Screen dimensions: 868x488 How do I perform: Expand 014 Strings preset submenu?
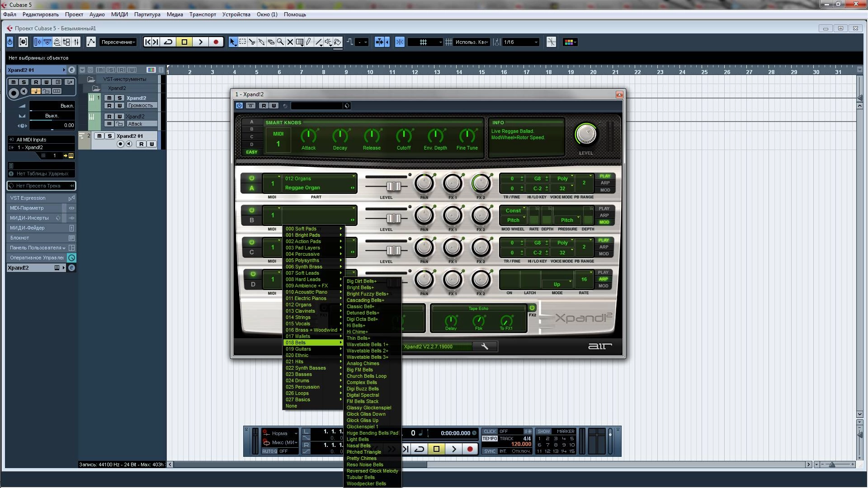tap(313, 317)
